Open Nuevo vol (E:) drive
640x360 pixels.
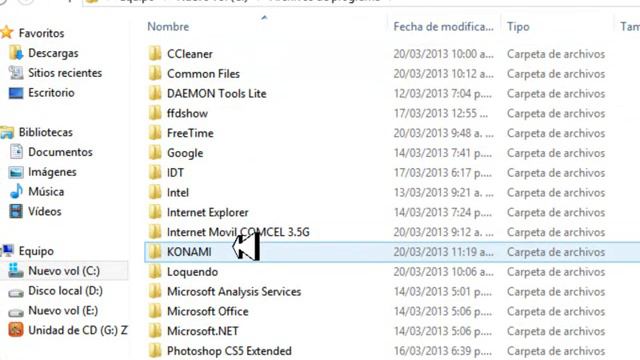63,311
